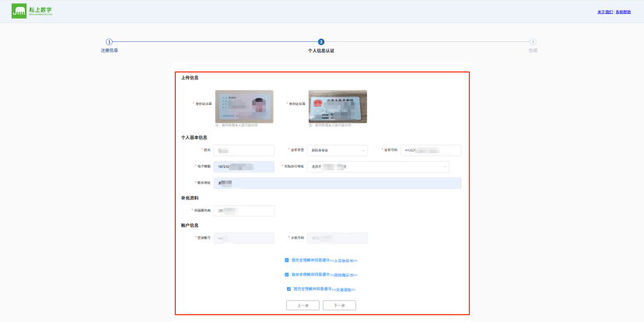Image resolution: width=644 pixels, height=322 pixels.
Task: Click the disabled 登录账号 login account field
Action: point(244,238)
